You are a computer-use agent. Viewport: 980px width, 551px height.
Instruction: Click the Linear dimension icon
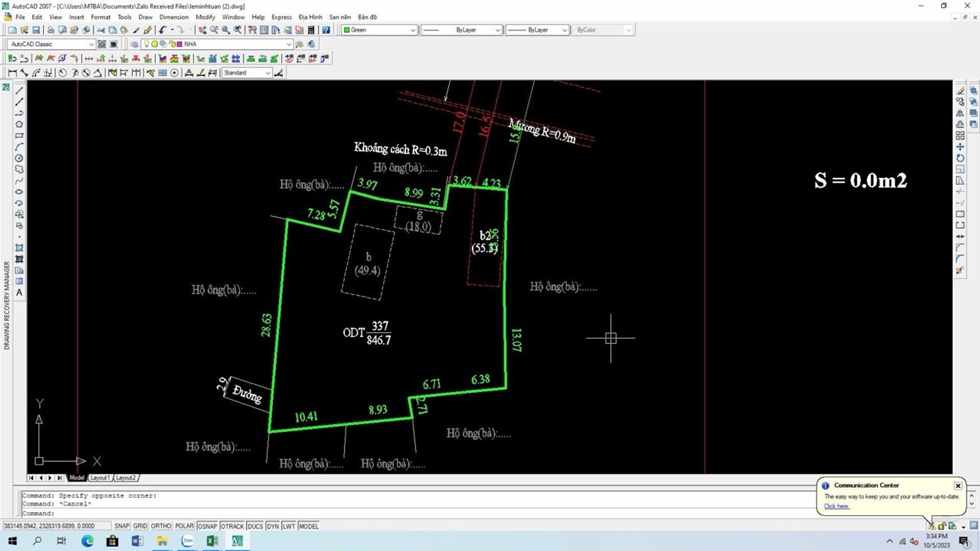click(x=13, y=73)
